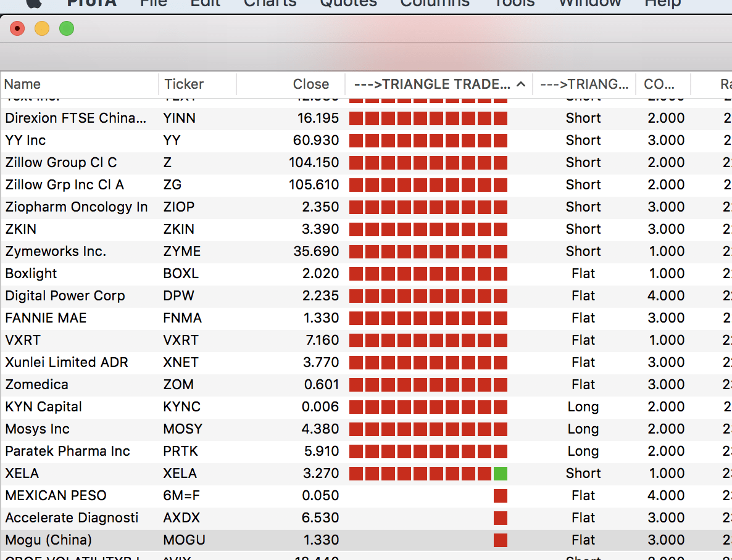The width and height of the screenshot is (732, 560).
Task: Open the Quotes menu
Action: 348,3
